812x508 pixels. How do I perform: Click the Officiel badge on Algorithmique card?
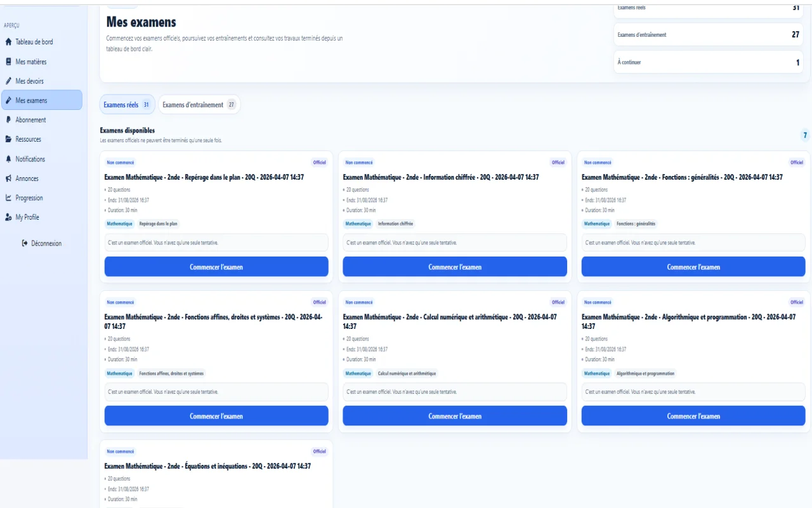pyautogui.click(x=797, y=302)
